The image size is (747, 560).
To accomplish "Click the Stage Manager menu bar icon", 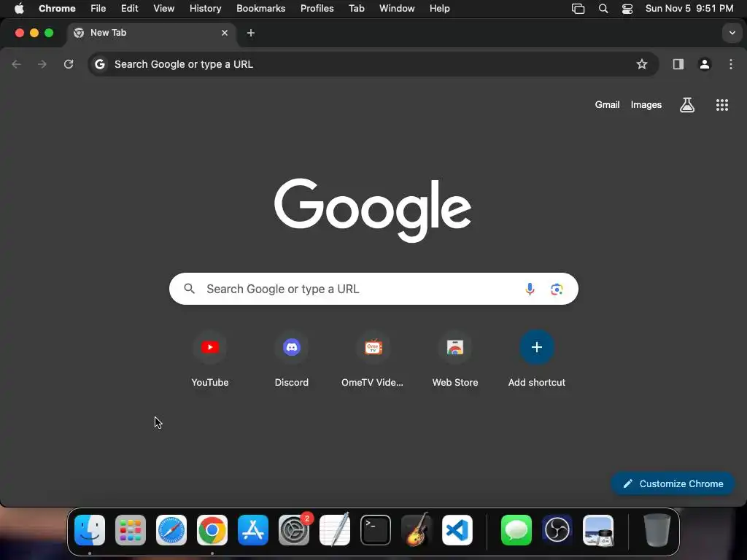I will click(x=578, y=9).
